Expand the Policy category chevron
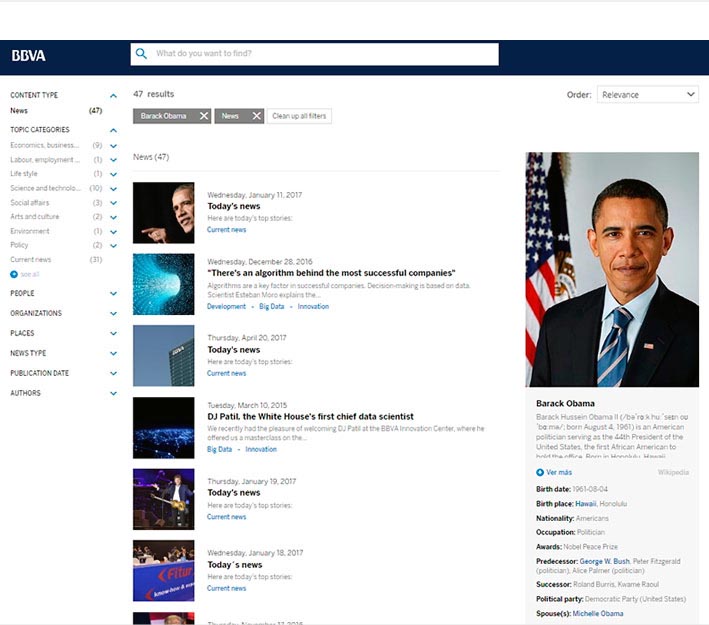Screen dimensions: 709x625 click(x=113, y=246)
